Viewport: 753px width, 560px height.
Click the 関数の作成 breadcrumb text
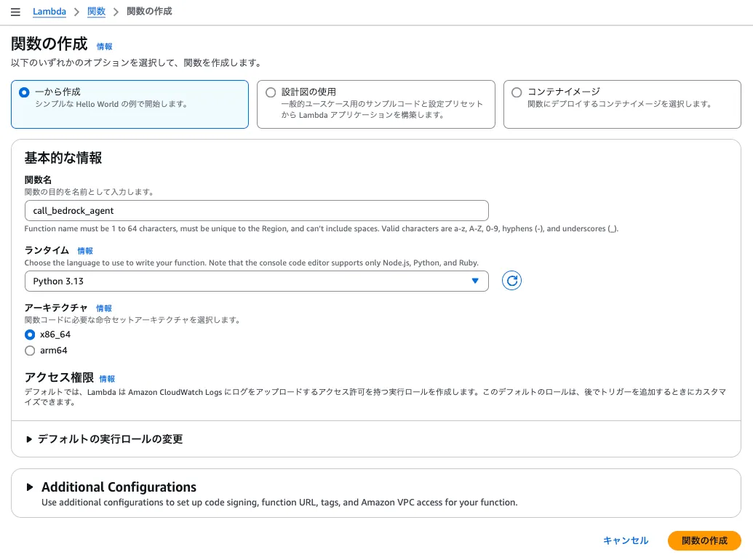click(x=149, y=12)
